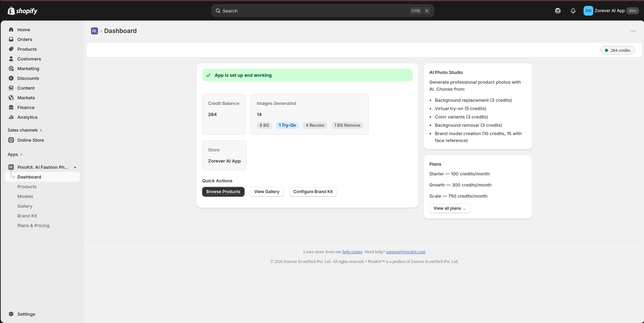Click the Home icon in sidebar
The image size is (644, 323).
tap(11, 30)
